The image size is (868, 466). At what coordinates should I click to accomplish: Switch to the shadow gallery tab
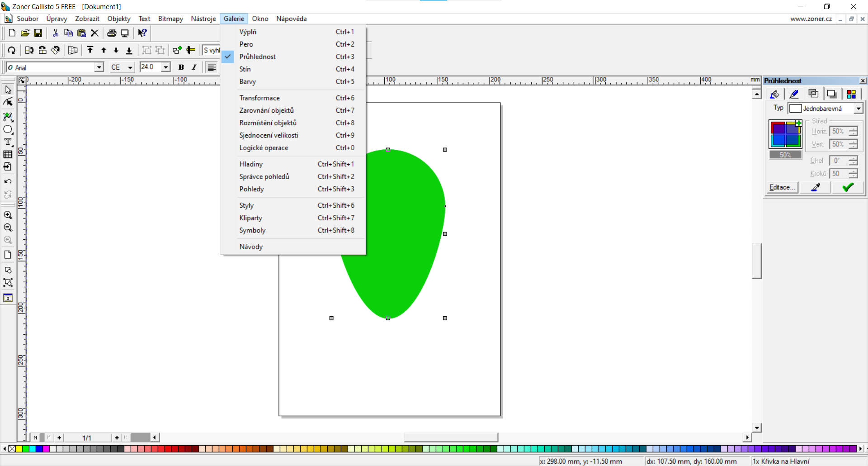click(x=831, y=94)
